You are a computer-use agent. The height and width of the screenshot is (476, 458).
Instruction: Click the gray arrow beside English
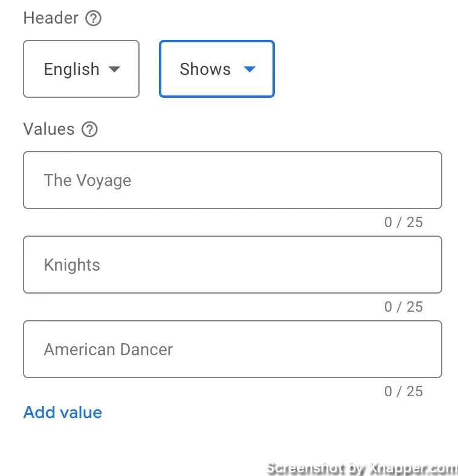[115, 69]
